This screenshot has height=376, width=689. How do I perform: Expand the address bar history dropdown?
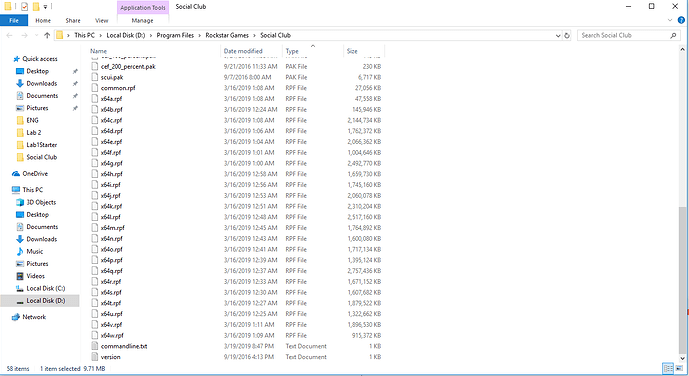click(558, 36)
